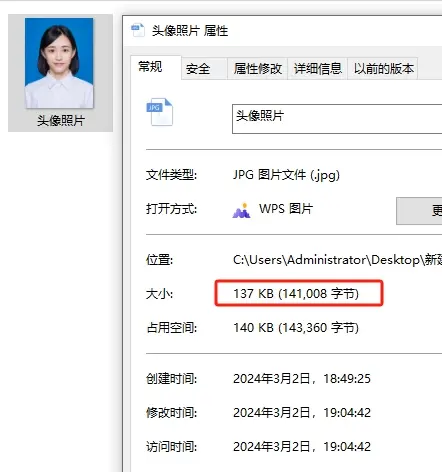Click the 打开方式 label
This screenshot has height=472, width=442.
tap(171, 209)
